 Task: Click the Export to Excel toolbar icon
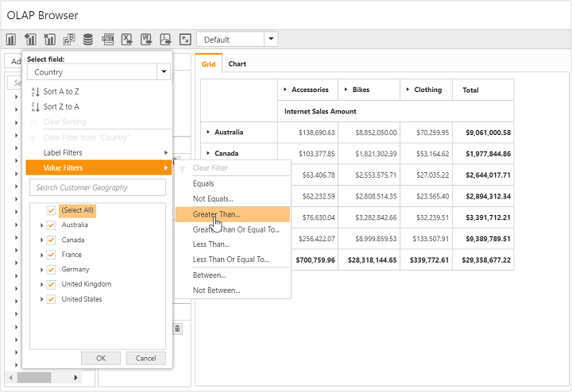coord(127,39)
